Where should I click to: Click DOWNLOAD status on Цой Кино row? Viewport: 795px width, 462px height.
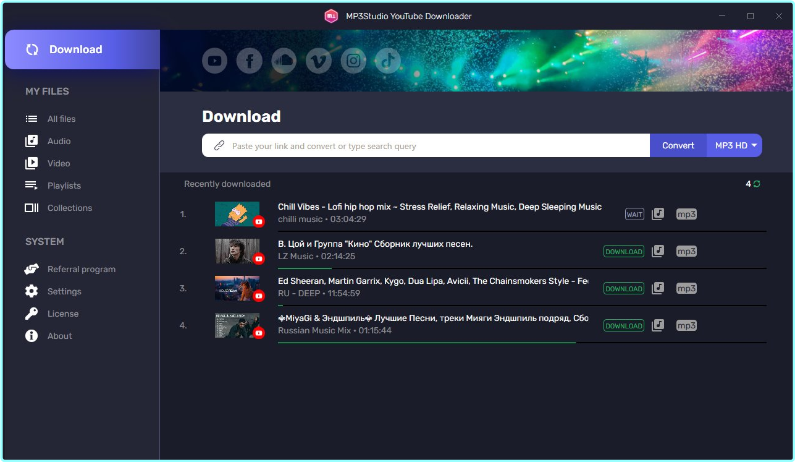pos(624,252)
